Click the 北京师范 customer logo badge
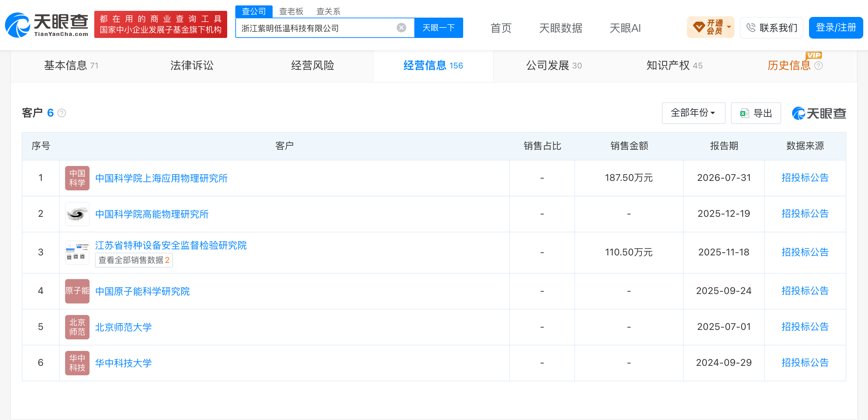Image resolution: width=868 pixels, height=420 pixels. 77,327
